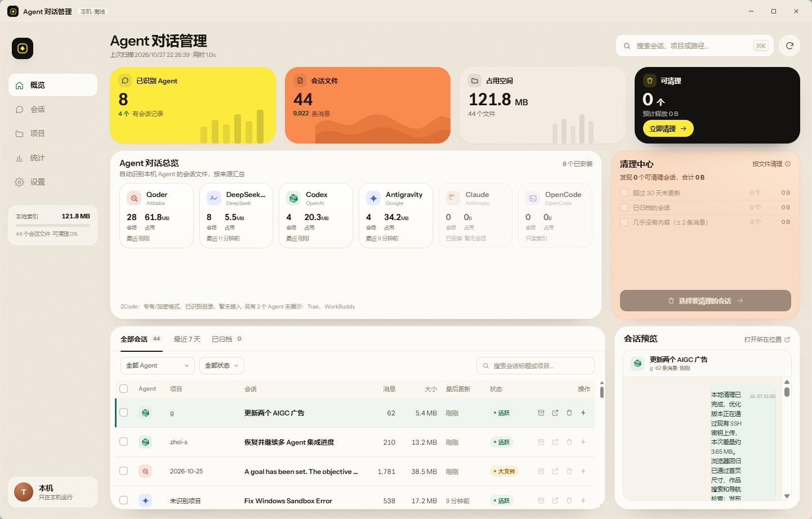Check the 超过 30 天未更新 checkbox
Image resolution: width=812 pixels, height=519 pixels.
point(624,193)
